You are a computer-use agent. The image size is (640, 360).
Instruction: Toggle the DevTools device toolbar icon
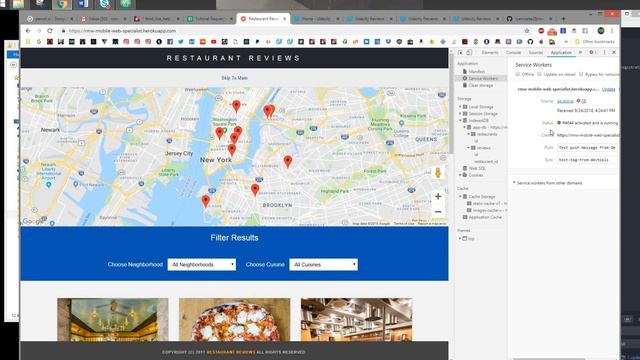click(469, 52)
